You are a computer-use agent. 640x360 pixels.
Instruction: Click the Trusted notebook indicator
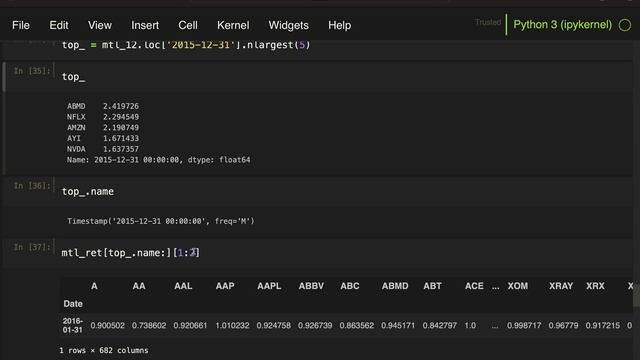[488, 22]
